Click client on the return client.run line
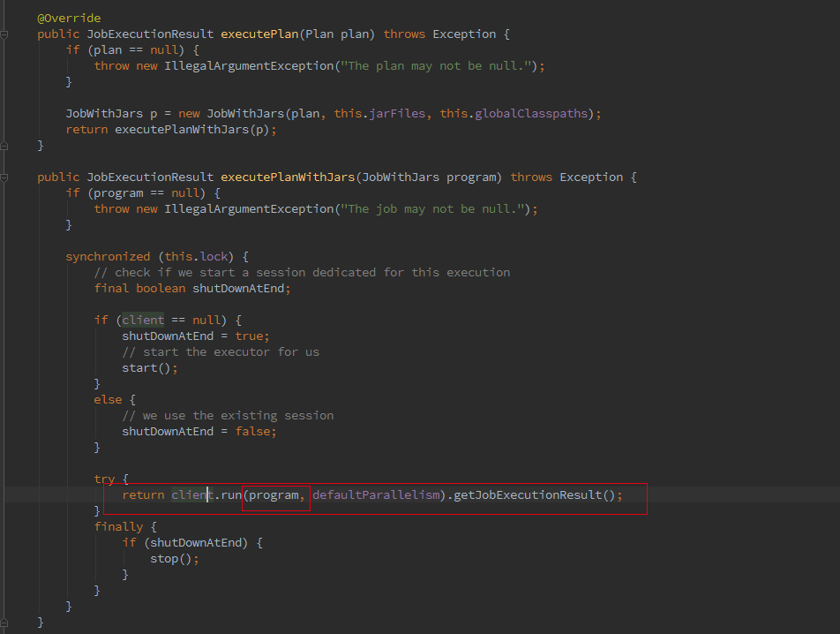 pos(192,495)
